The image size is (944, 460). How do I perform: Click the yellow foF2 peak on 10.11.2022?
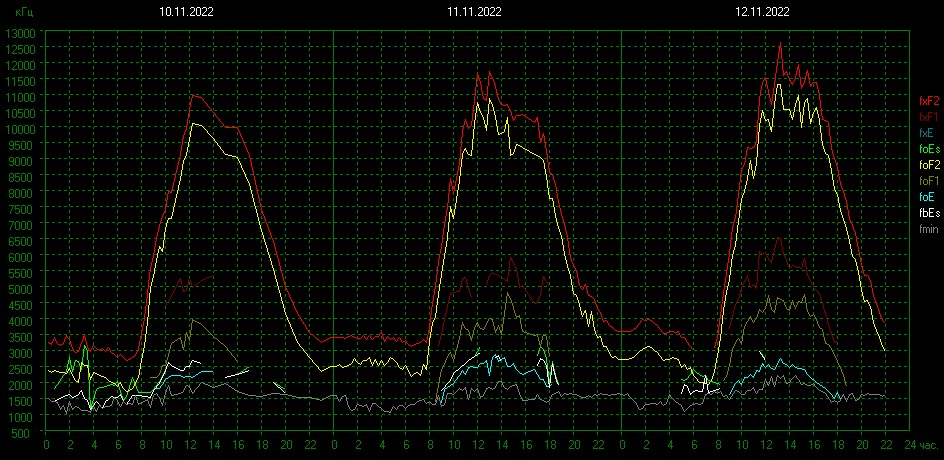pyautogui.click(x=193, y=124)
